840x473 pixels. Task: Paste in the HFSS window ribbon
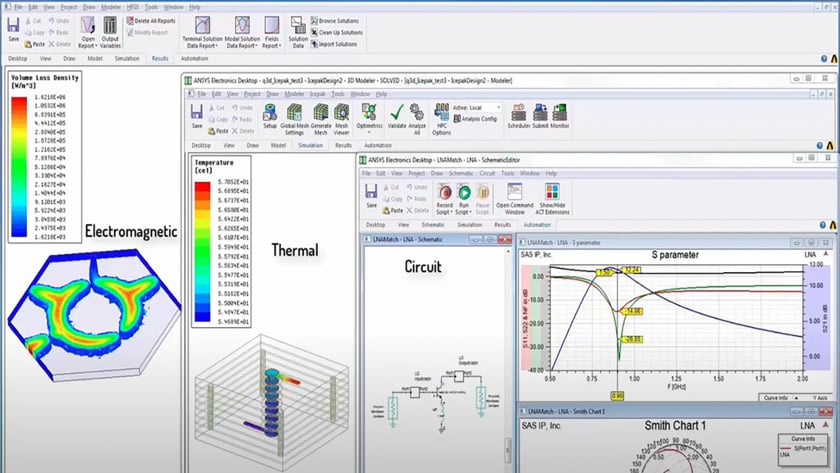(x=35, y=44)
